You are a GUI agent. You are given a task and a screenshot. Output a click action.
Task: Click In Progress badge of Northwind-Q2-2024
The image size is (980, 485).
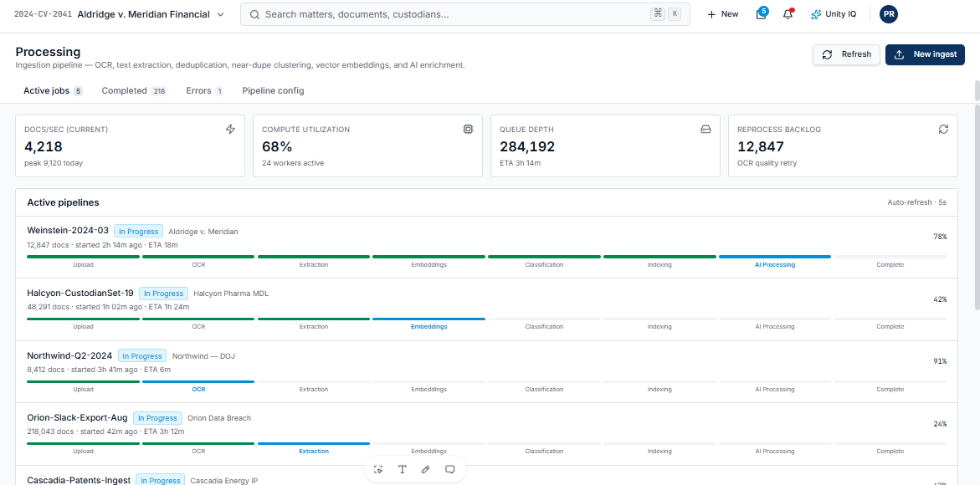point(142,355)
